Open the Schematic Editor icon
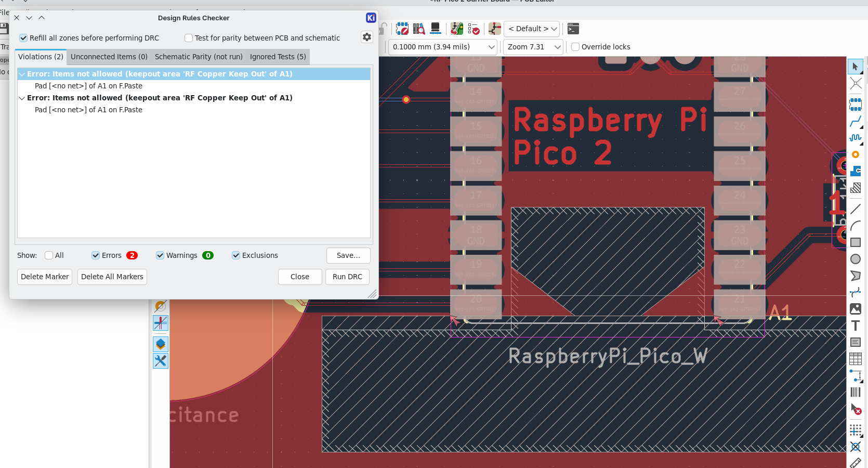Screen dimensions: 868x468 (x=495, y=29)
